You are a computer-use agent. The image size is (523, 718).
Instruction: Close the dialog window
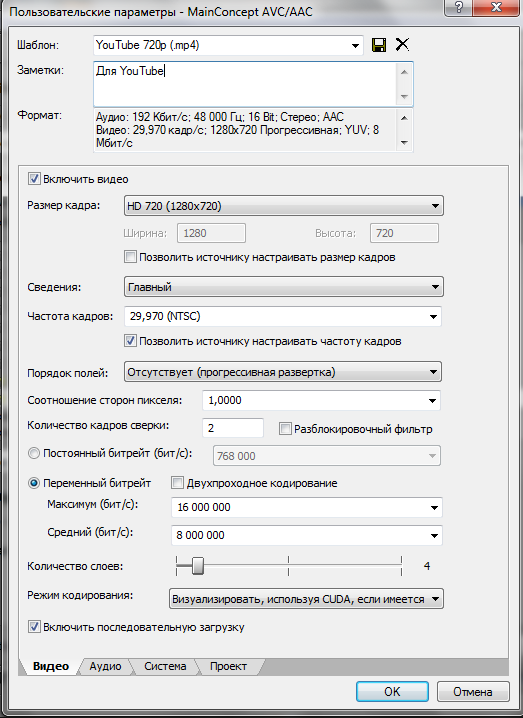[496, 7]
